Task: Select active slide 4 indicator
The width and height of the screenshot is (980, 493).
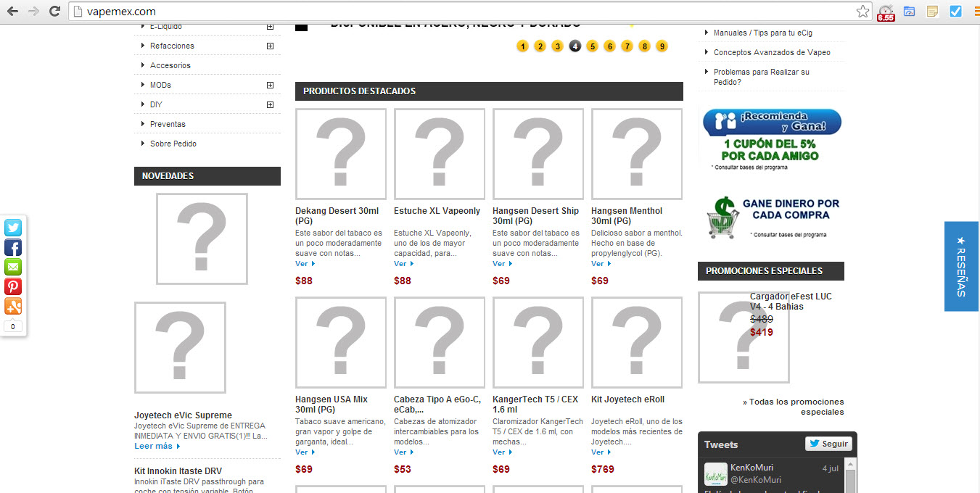Action: [575, 46]
